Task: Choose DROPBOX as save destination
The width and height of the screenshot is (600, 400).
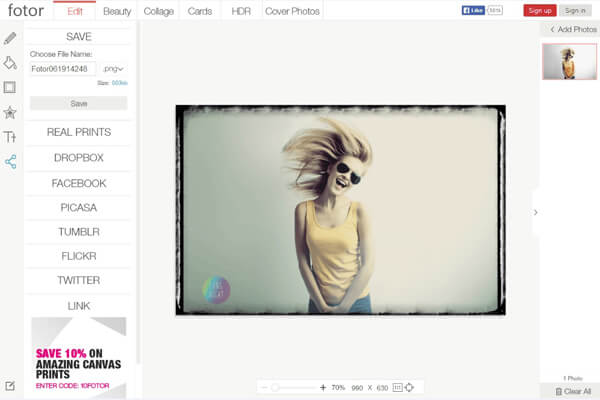Action: coord(79,158)
